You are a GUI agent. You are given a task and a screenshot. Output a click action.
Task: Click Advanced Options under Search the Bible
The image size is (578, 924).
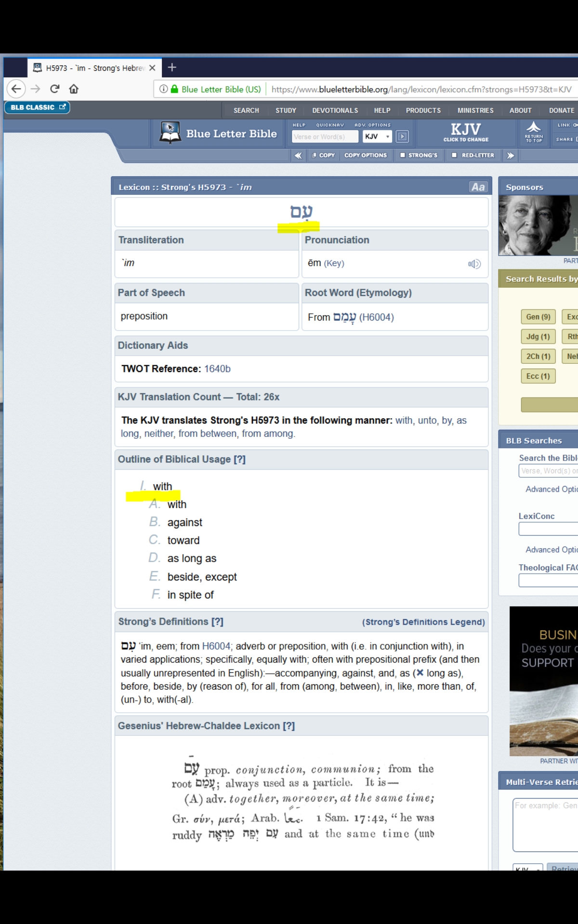(x=552, y=489)
